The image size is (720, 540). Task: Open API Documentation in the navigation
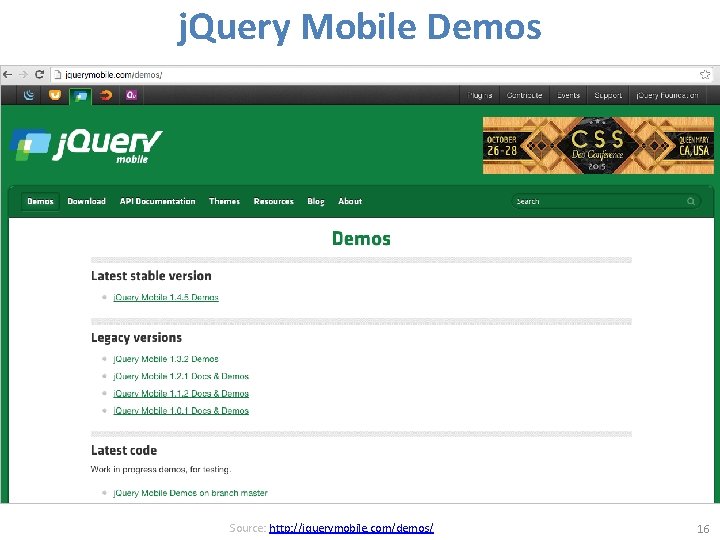(x=158, y=201)
